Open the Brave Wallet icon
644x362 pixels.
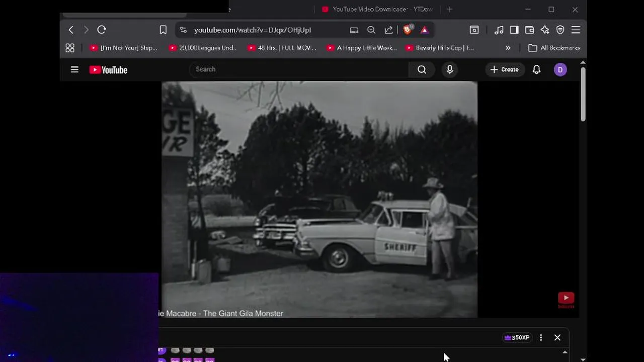(529, 30)
